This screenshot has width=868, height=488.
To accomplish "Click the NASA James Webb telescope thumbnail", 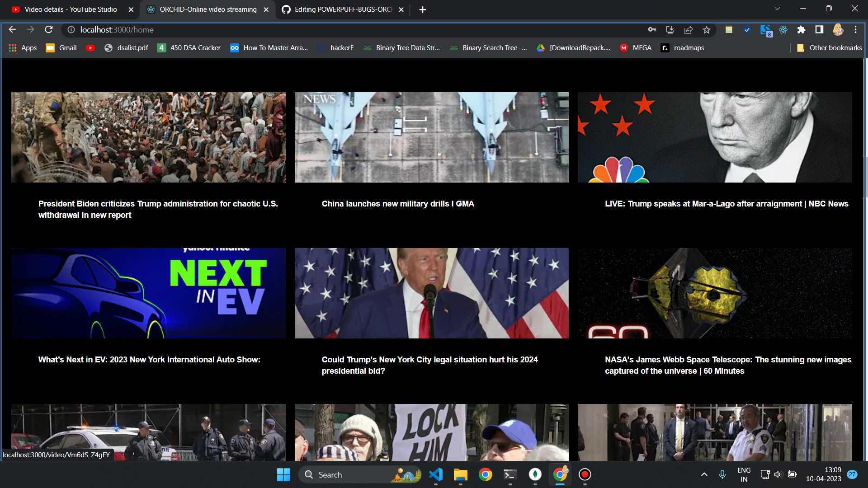I will click(x=714, y=293).
